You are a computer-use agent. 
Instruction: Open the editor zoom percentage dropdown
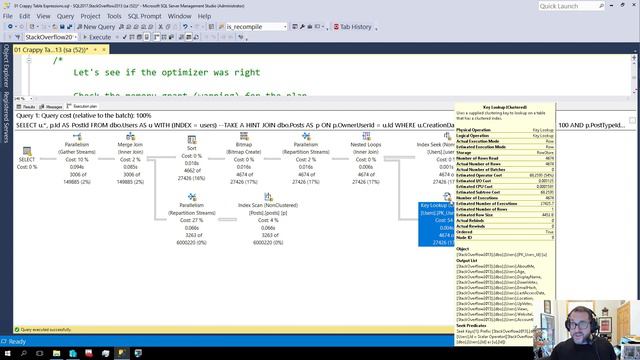point(31,98)
